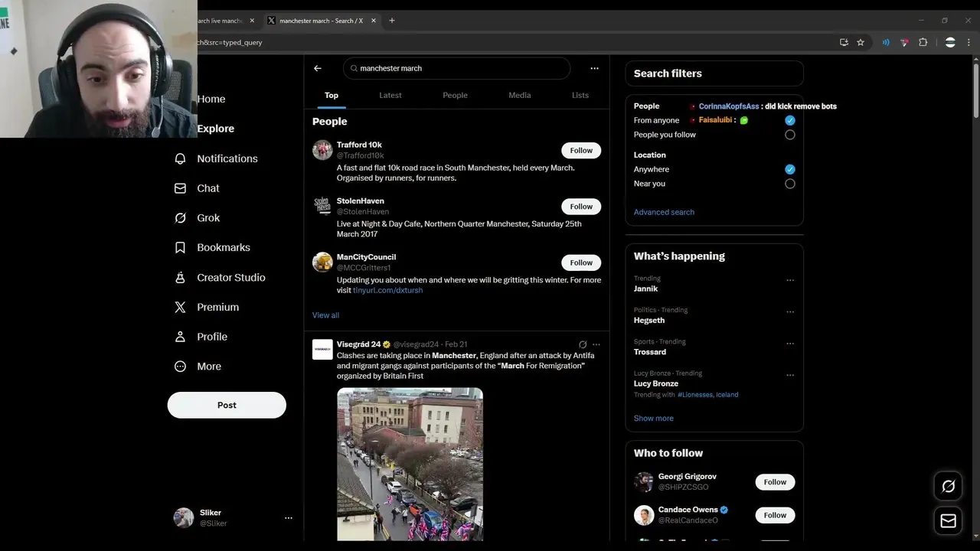This screenshot has height=551, width=980.
Task: Open the More circle icon in sidebar
Action: pos(180,367)
